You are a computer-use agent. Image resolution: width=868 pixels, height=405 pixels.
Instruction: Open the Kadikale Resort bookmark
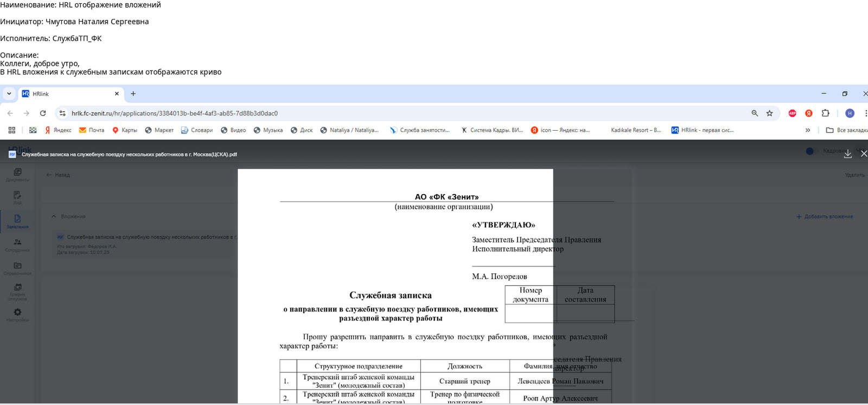coord(636,130)
